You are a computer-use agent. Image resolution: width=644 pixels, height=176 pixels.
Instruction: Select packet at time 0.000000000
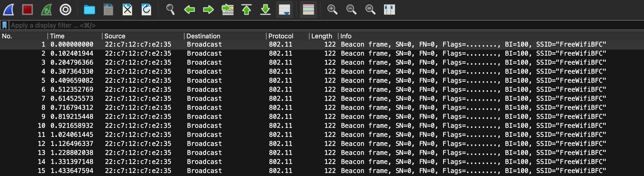[322, 45]
